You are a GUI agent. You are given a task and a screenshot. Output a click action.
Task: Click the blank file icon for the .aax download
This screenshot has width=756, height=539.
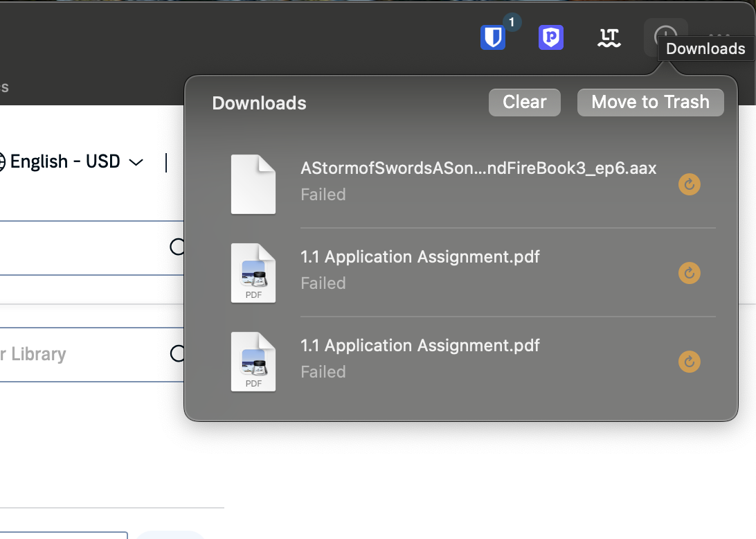[253, 184]
